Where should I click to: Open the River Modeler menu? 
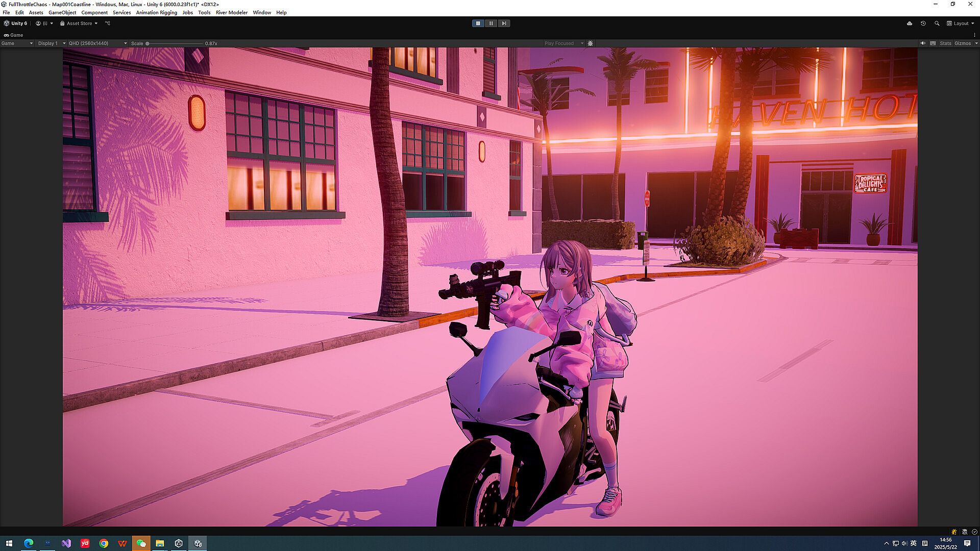(231, 12)
